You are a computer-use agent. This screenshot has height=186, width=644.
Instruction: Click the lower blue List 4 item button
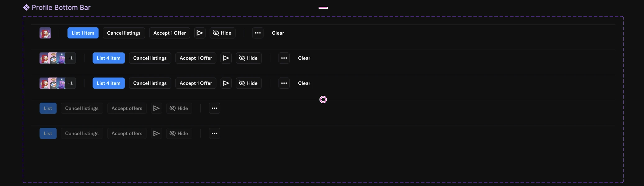pyautogui.click(x=109, y=83)
